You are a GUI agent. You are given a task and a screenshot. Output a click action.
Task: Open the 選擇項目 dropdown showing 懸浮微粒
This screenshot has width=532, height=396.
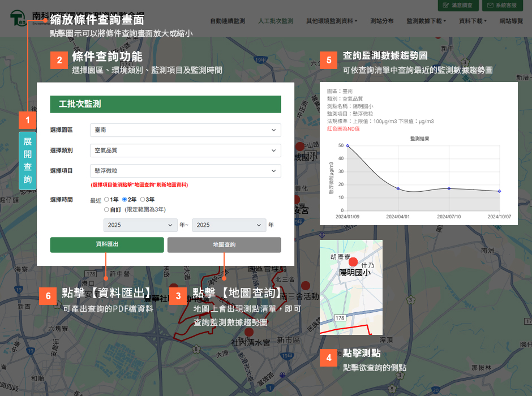tap(185, 170)
